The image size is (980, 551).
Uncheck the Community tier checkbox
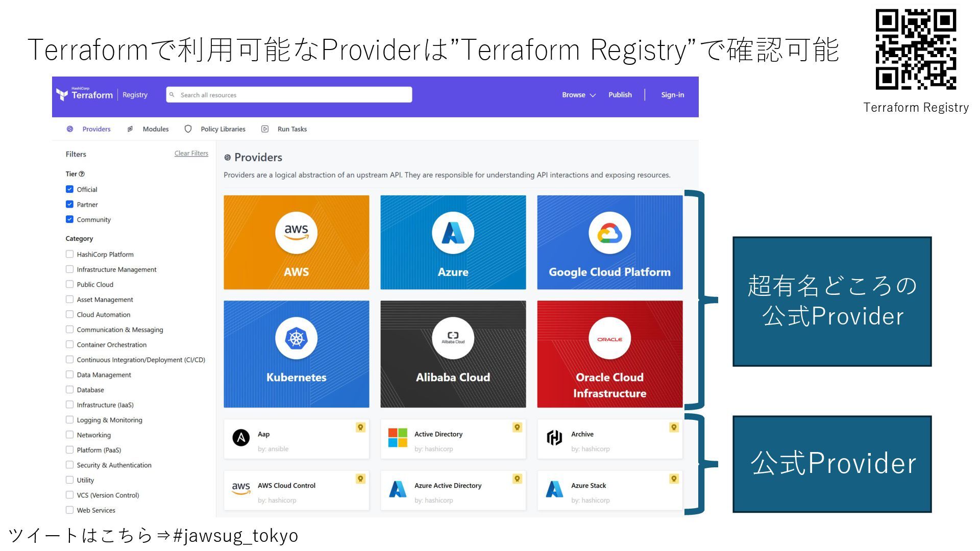click(69, 219)
